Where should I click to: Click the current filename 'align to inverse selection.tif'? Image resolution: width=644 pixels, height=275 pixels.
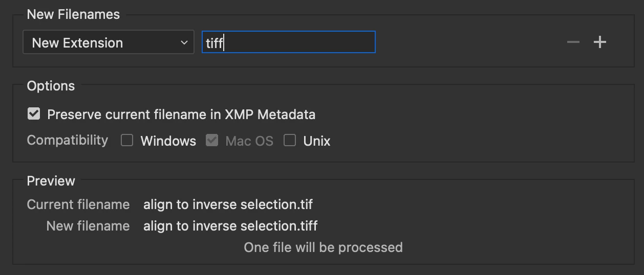228,204
